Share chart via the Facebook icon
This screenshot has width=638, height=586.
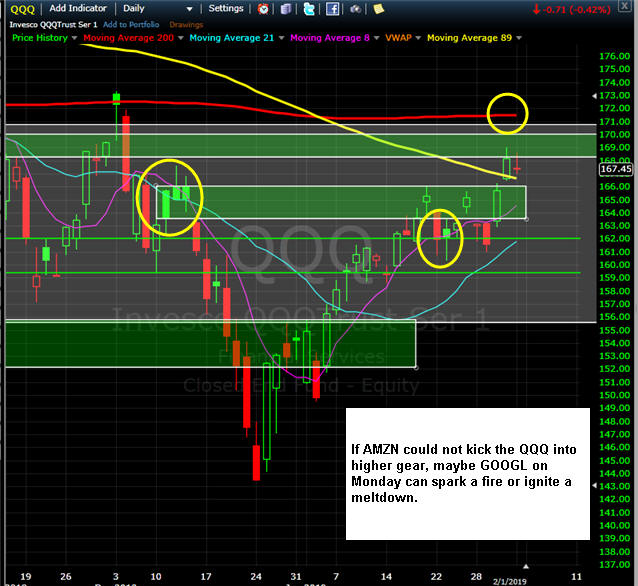(x=333, y=9)
